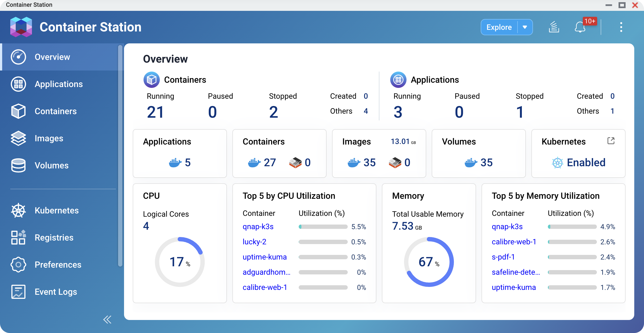The height and width of the screenshot is (333, 644).
Task: Open the Overview gauge icon in sidebar
Action: [x=18, y=57]
